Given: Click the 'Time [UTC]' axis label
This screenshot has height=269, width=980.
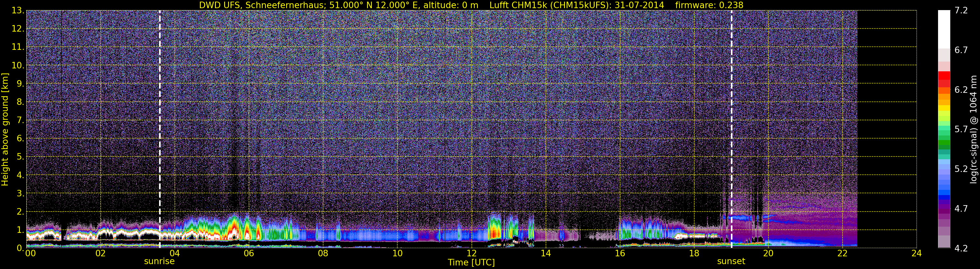Looking at the screenshot, I should [471, 262].
